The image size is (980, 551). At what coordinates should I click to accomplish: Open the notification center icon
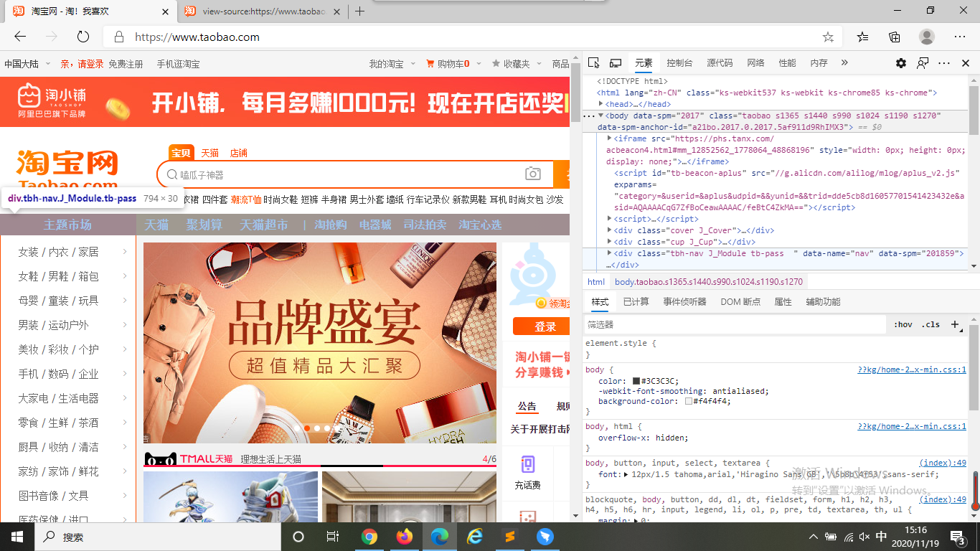(958, 537)
